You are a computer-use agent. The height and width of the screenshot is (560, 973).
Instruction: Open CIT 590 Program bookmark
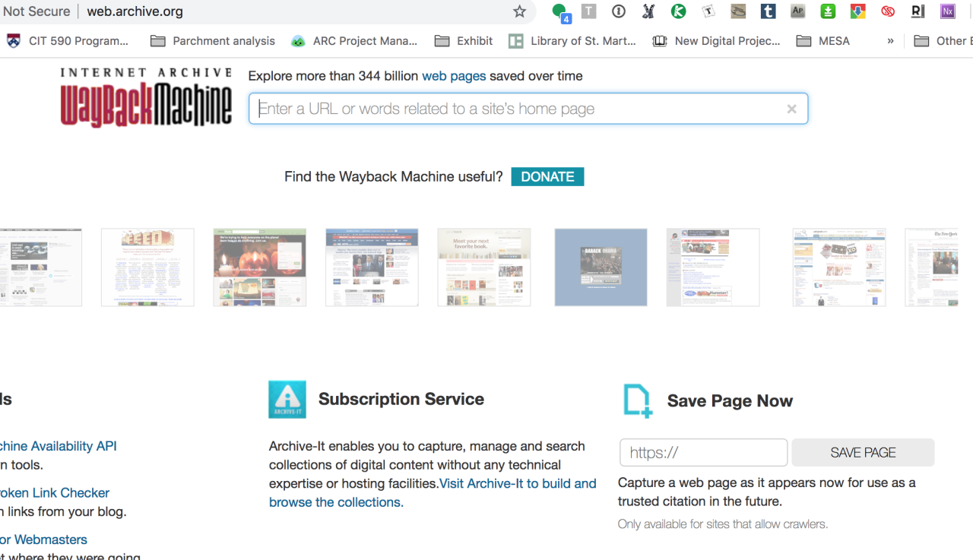(x=68, y=41)
